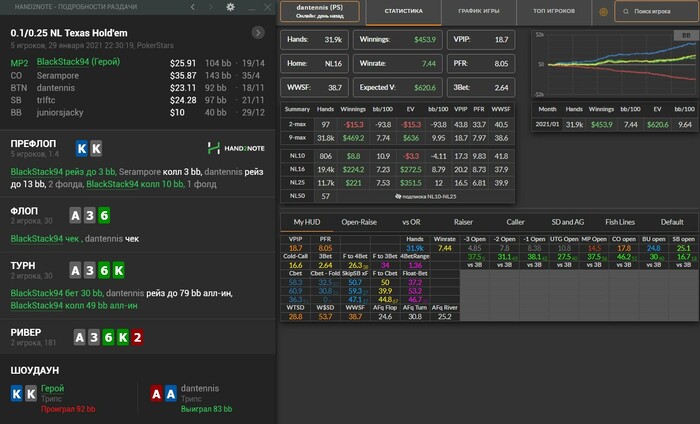Click the PFR 8.05 stat box
This screenshot has width=700, height=424.
click(481, 64)
